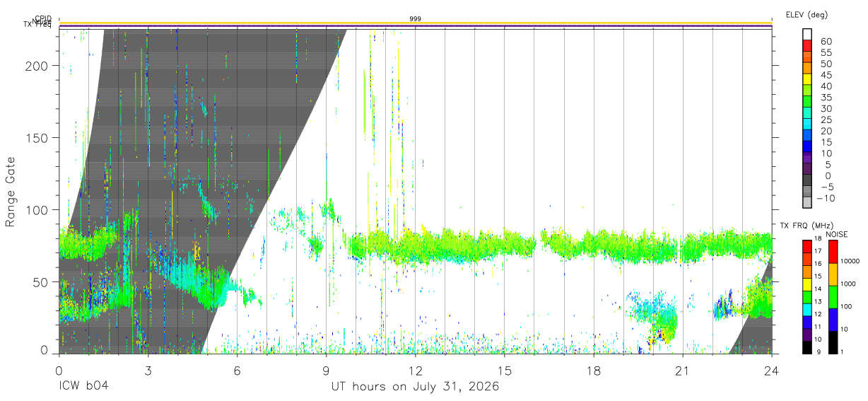
Task: Select the '3' hour tick on UT axis
Action: point(148,370)
